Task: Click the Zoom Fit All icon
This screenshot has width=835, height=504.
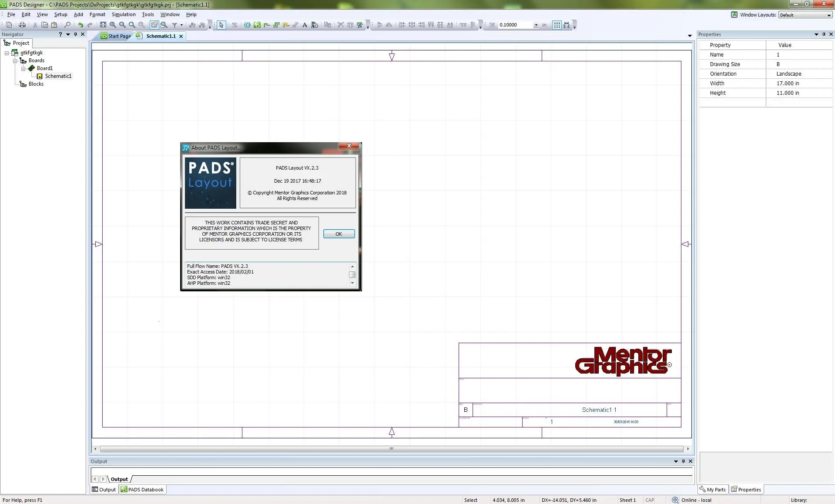Action: point(103,25)
